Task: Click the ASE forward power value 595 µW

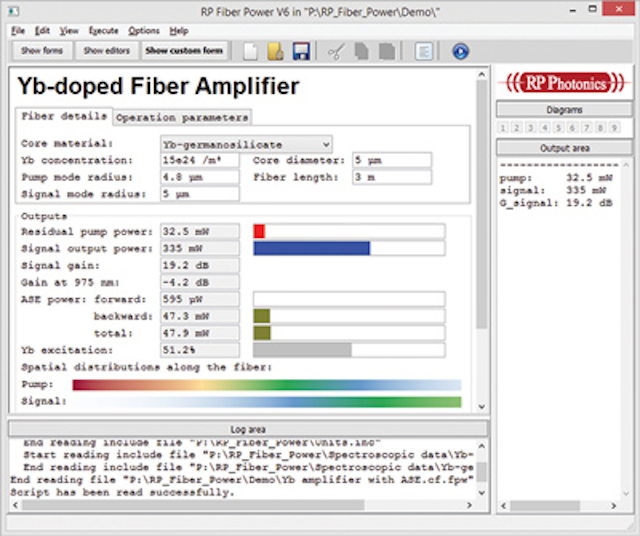Action: pos(200,299)
